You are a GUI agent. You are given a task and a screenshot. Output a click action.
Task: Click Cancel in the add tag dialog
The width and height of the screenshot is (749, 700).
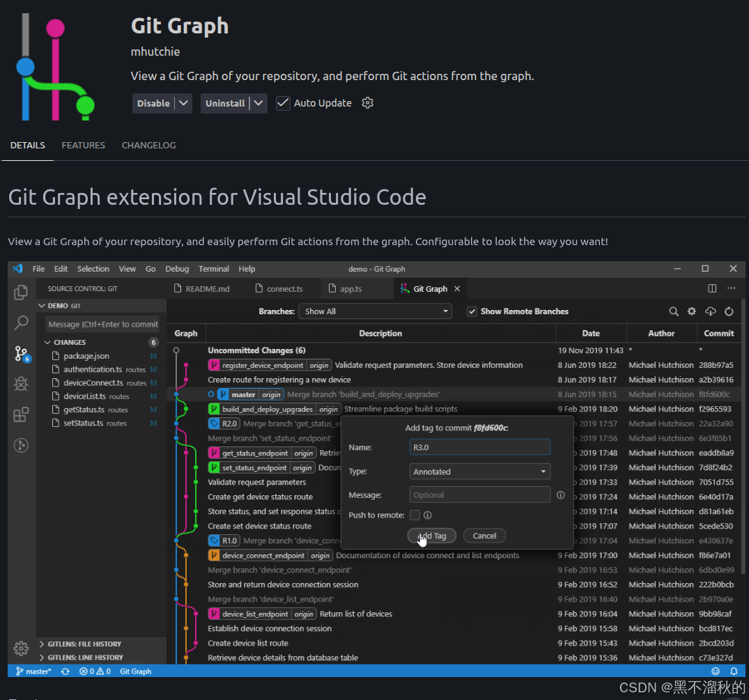[x=484, y=536]
